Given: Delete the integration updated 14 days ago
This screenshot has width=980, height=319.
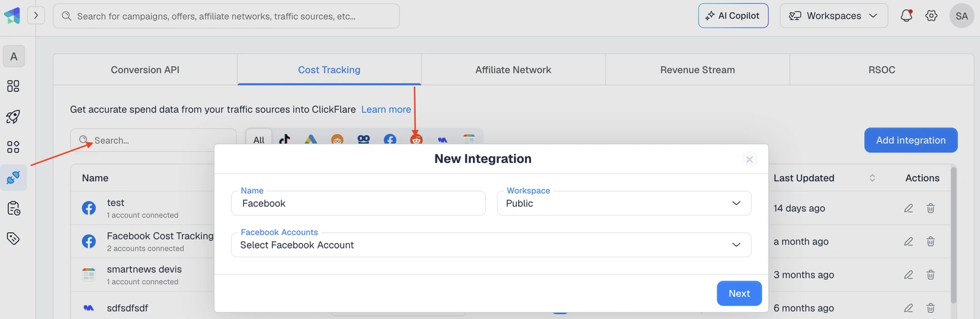Looking at the screenshot, I should pyautogui.click(x=930, y=208).
